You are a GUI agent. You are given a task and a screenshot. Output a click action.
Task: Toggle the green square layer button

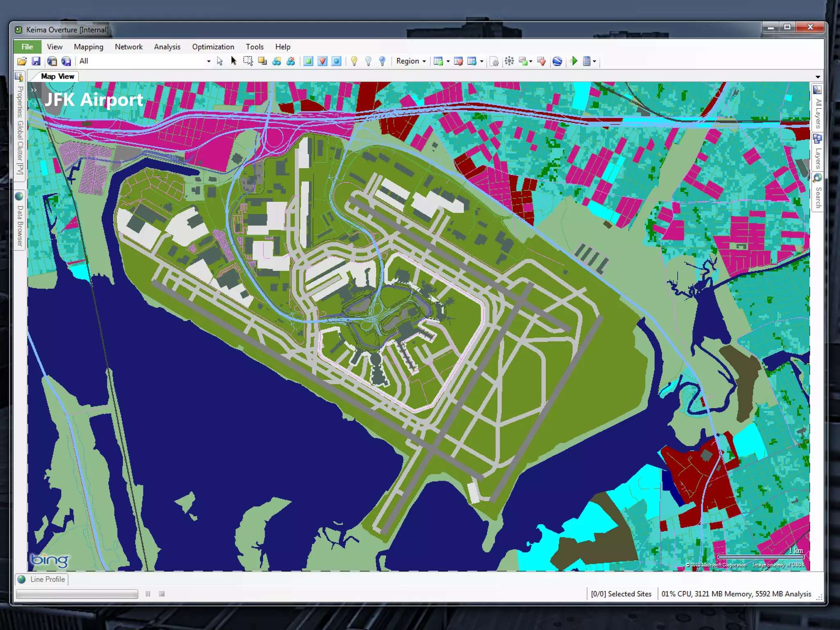coord(308,61)
